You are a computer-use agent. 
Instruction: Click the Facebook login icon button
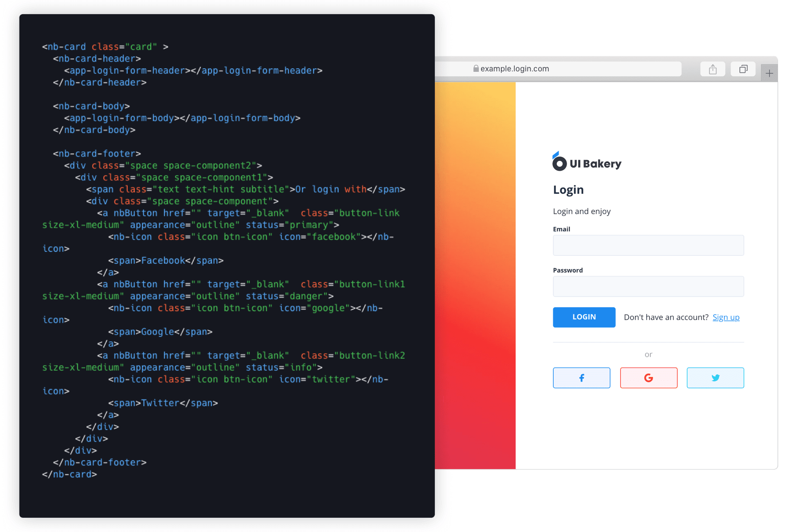pyautogui.click(x=581, y=378)
